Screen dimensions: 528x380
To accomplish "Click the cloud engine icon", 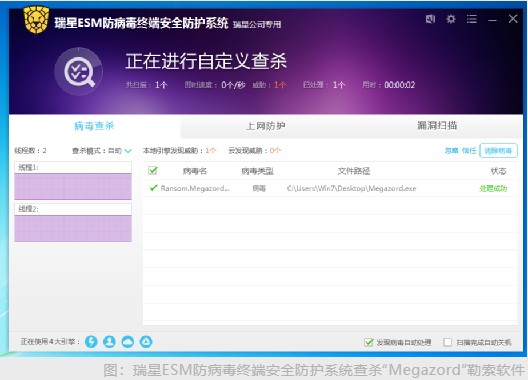I will (128, 342).
